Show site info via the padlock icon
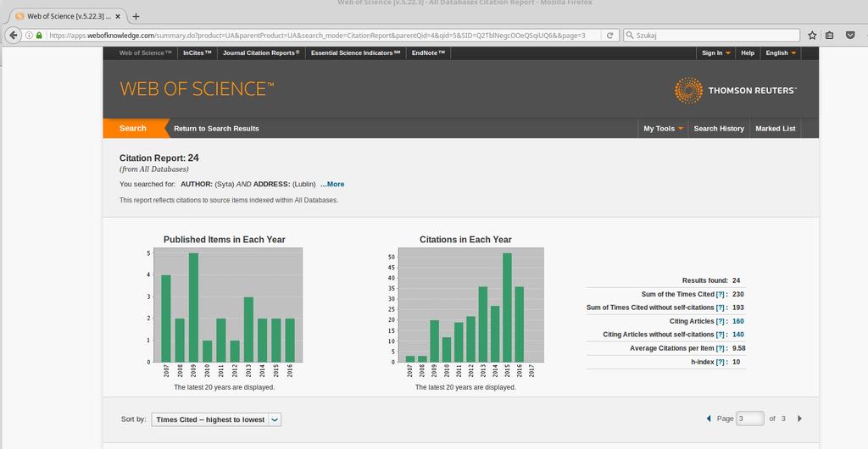The height and width of the screenshot is (449, 868). pos(39,36)
